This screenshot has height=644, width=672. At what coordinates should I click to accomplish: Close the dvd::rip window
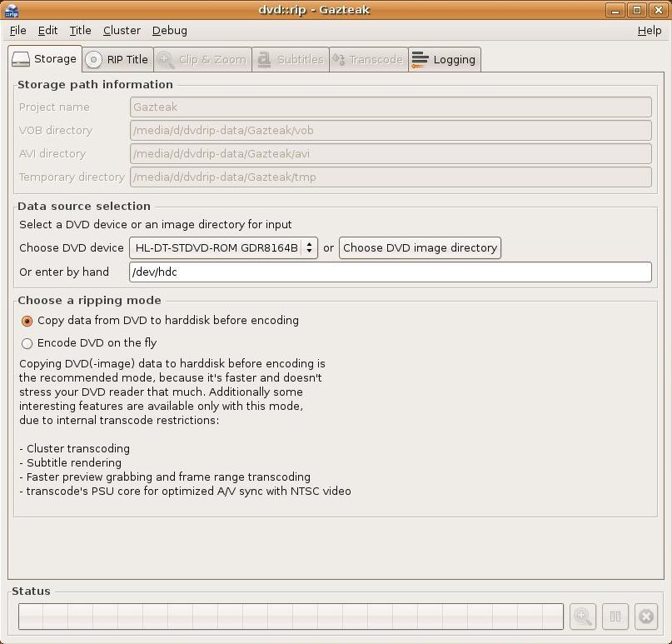point(659,10)
